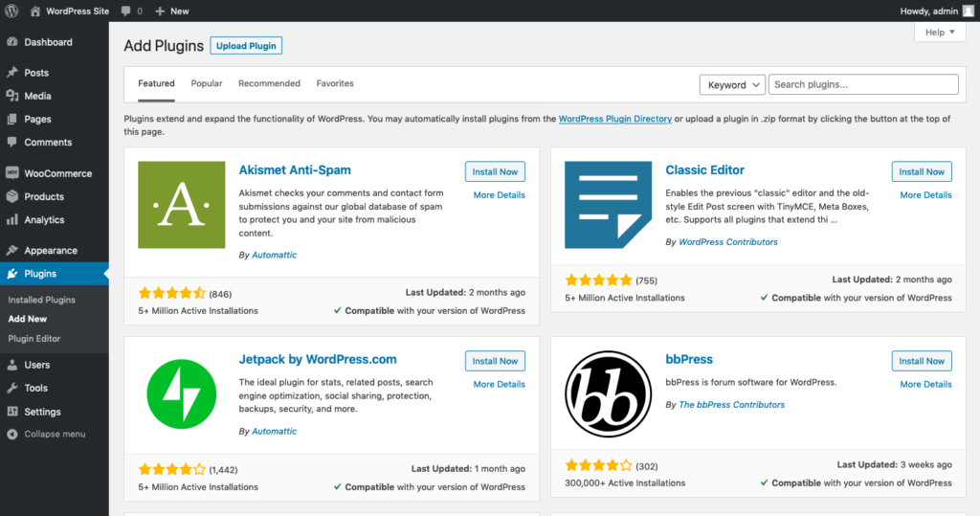
Task: Click the Pages icon in sidebar
Action: (x=11, y=119)
